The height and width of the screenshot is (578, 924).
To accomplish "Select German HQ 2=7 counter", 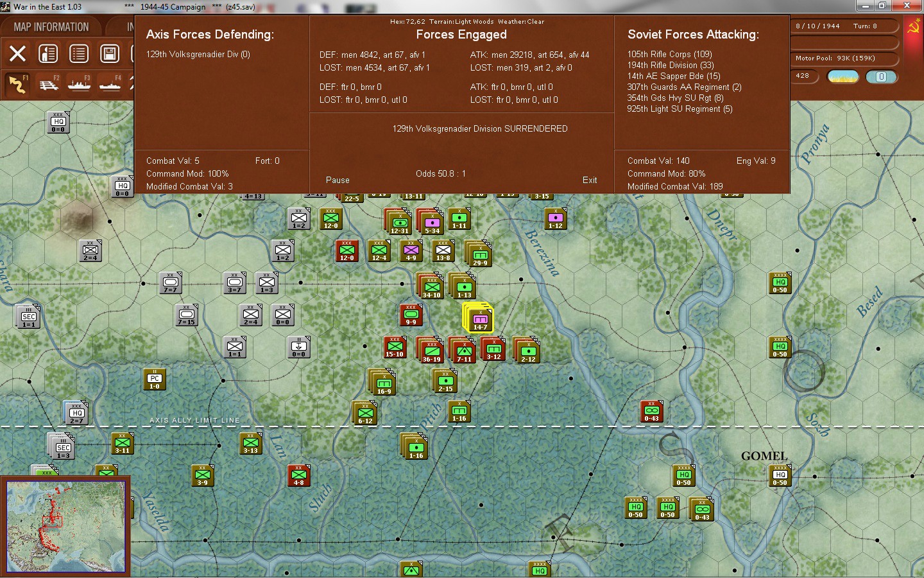I will click(x=76, y=414).
